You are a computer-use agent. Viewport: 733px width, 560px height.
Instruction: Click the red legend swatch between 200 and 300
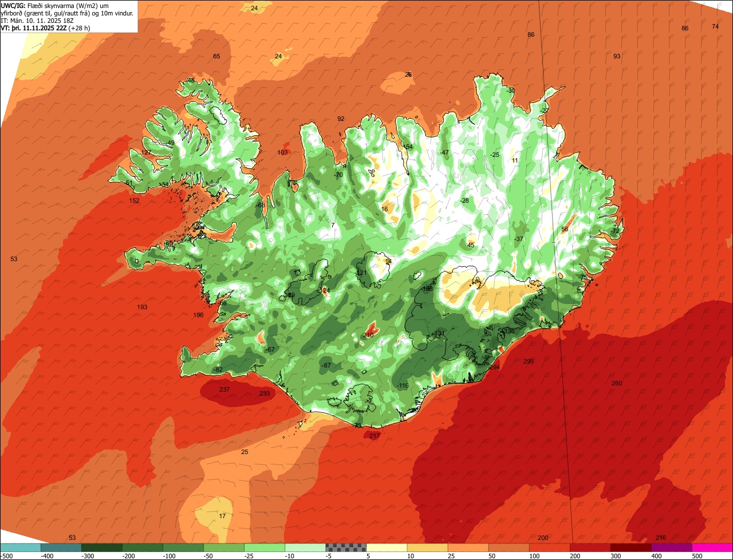[x=590, y=547]
